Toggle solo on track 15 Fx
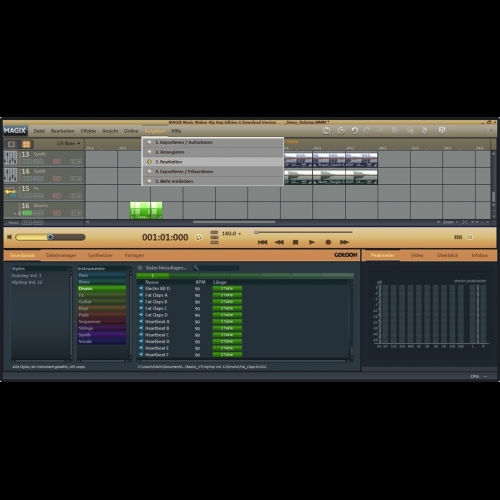 [x=27, y=196]
